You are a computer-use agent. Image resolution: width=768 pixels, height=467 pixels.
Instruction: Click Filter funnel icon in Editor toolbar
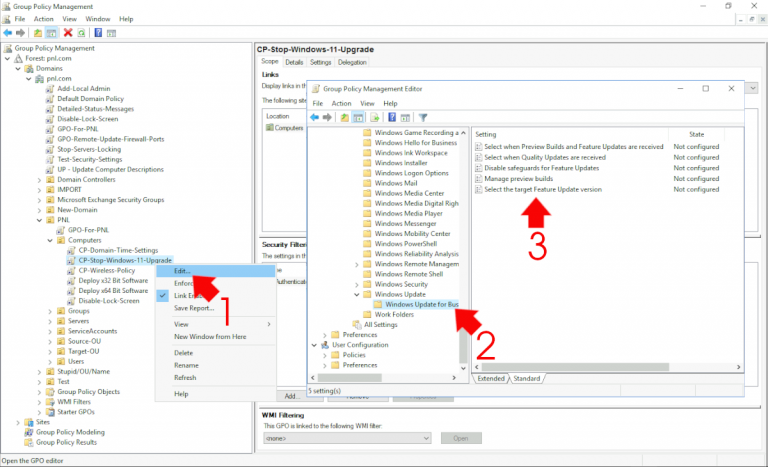point(423,118)
